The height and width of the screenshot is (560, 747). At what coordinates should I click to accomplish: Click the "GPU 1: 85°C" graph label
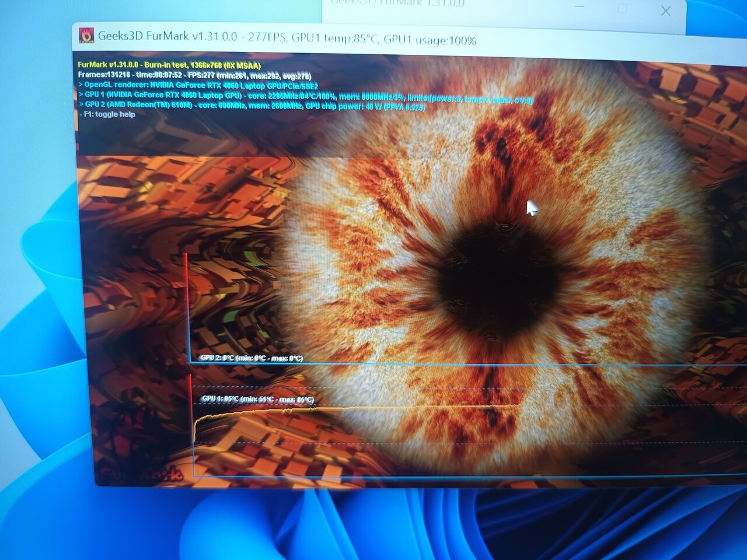point(257,399)
